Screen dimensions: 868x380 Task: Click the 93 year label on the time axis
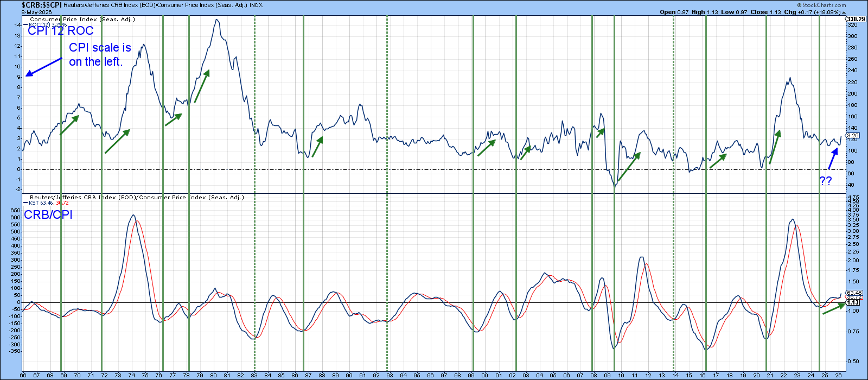390,376
